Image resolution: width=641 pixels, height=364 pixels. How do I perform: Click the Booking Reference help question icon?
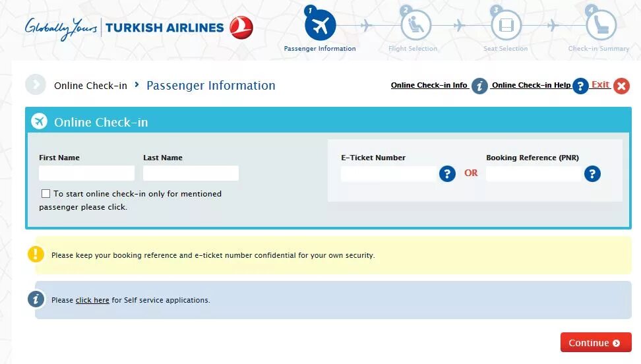(592, 174)
